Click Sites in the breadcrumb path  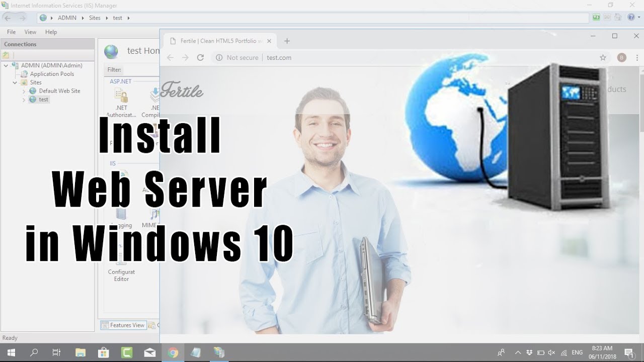[x=95, y=18]
